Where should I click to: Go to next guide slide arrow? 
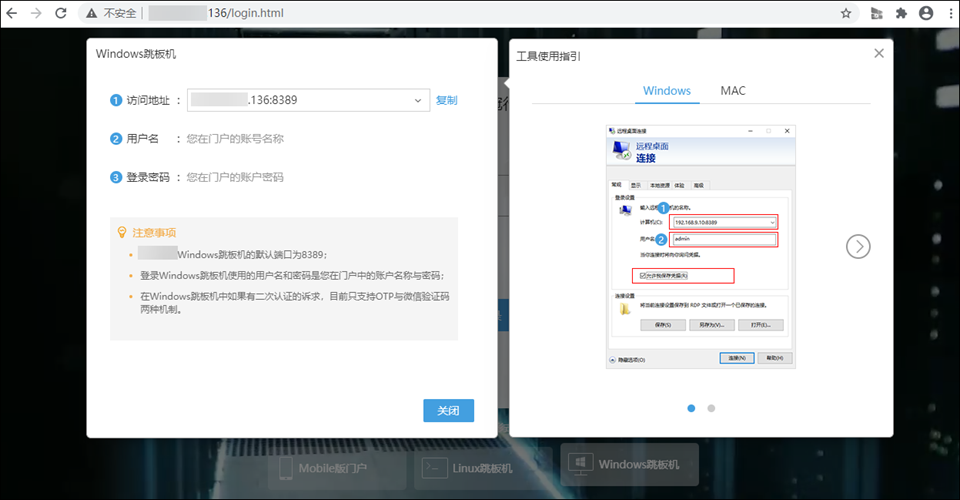(x=858, y=246)
